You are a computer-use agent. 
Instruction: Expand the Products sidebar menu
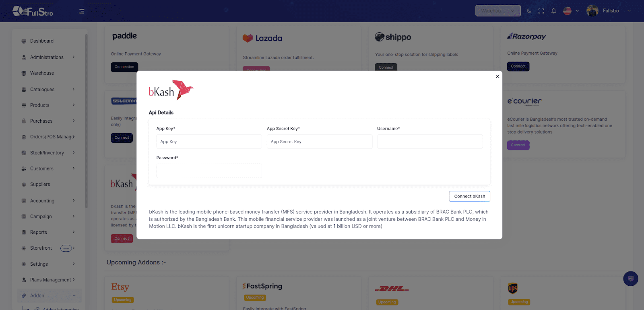48,105
